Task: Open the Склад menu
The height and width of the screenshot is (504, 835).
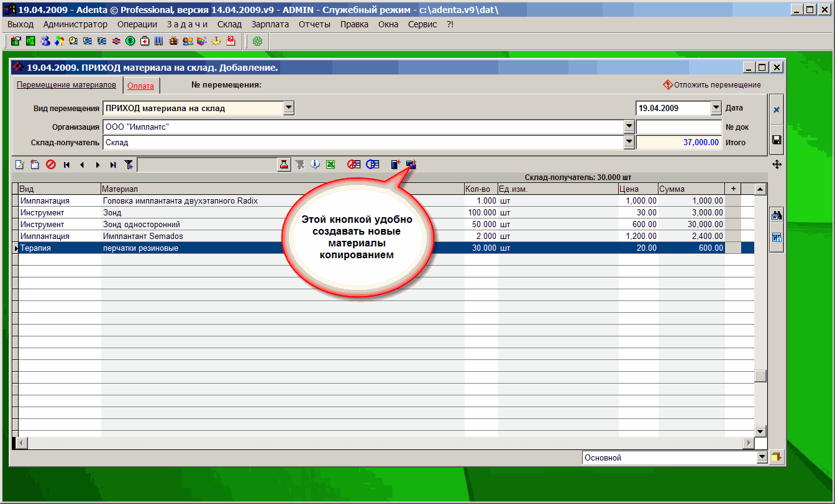Action: tap(229, 24)
